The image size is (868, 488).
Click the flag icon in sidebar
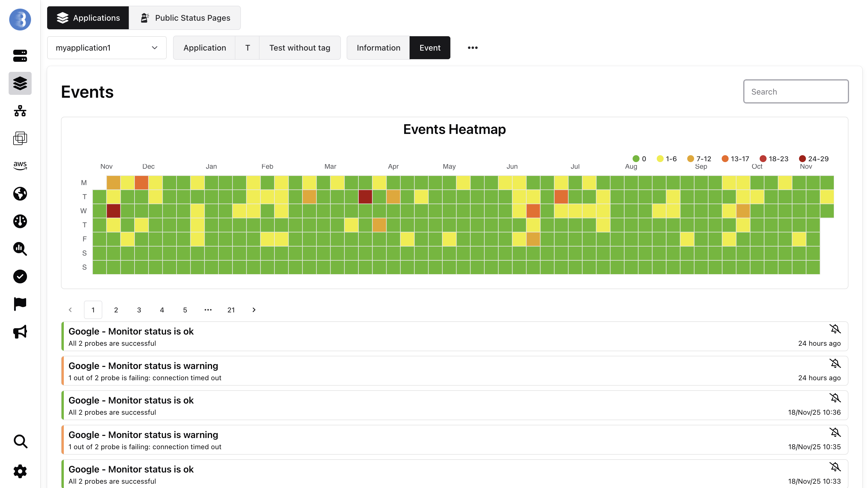tap(20, 304)
